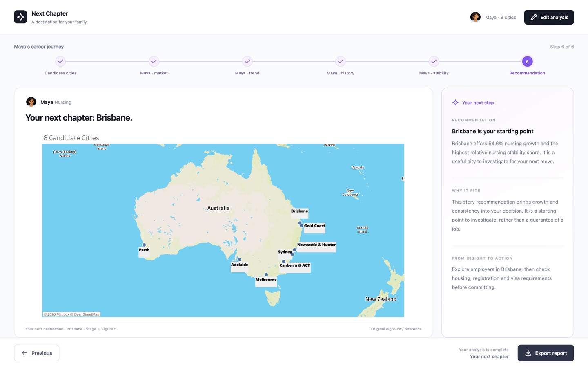The height and width of the screenshot is (368, 588).
Task: Click the Maya · market step label
Action: [x=154, y=73]
